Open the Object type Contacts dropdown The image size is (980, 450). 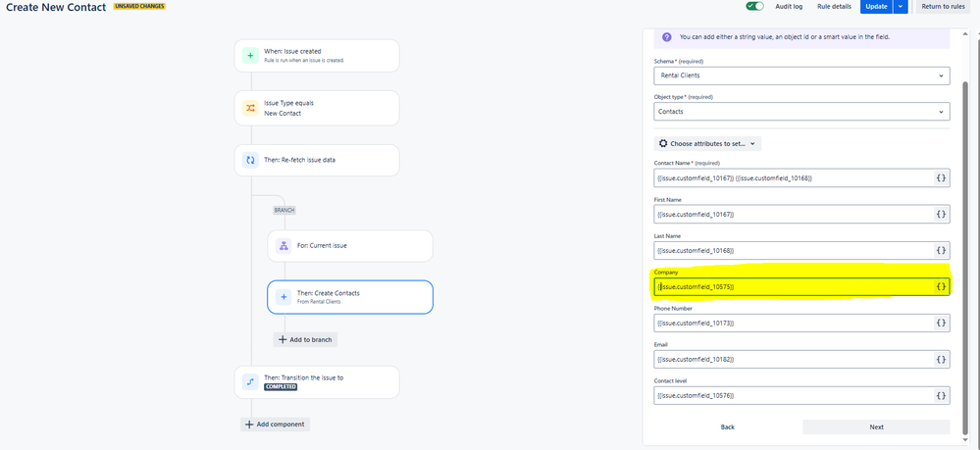tap(801, 111)
